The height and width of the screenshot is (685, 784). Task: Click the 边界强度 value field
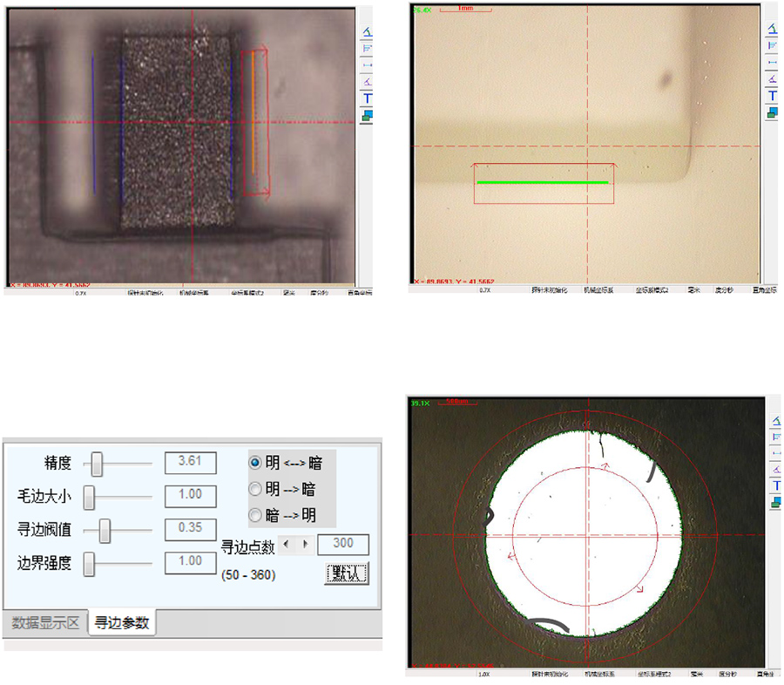click(191, 562)
